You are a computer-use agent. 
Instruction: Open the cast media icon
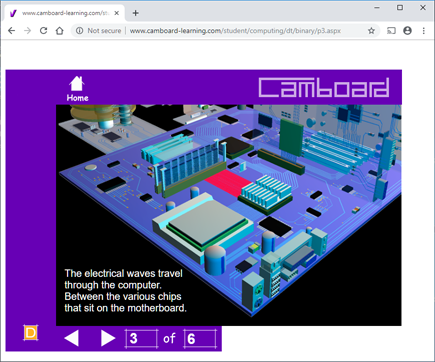(x=391, y=31)
